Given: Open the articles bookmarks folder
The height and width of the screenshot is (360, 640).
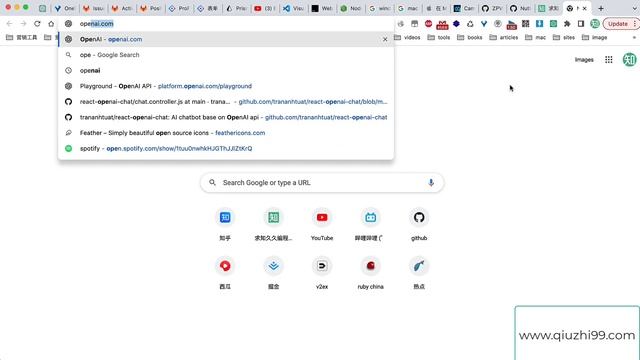Looking at the screenshot, I should [504, 38].
